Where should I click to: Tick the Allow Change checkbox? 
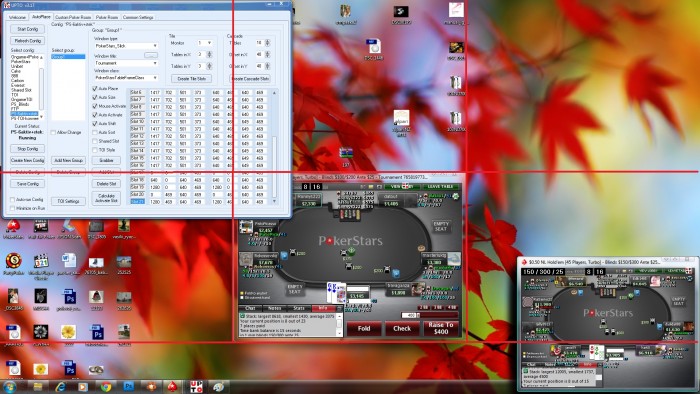[53, 133]
